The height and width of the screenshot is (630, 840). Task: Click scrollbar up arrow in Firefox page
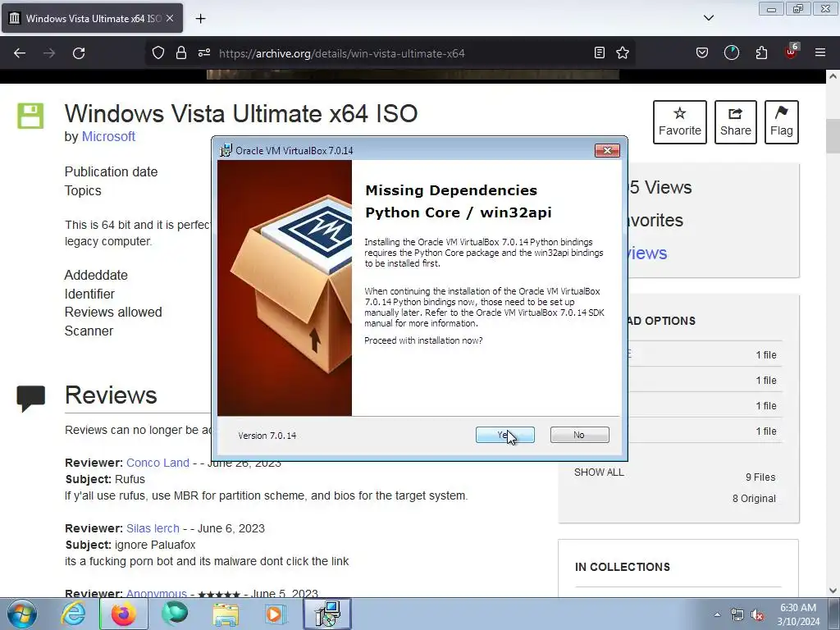click(x=833, y=76)
